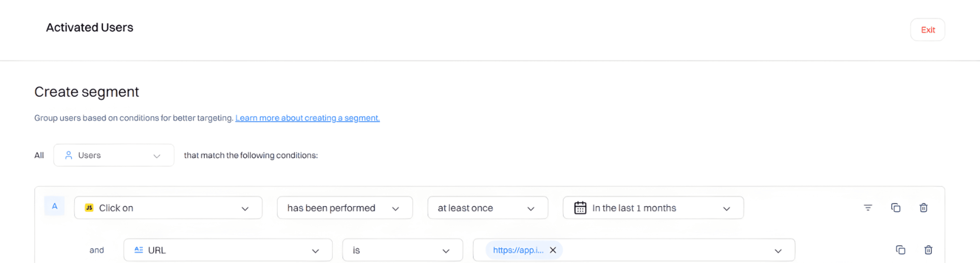Duplicate the Click on condition
980x263 pixels.
tap(896, 207)
